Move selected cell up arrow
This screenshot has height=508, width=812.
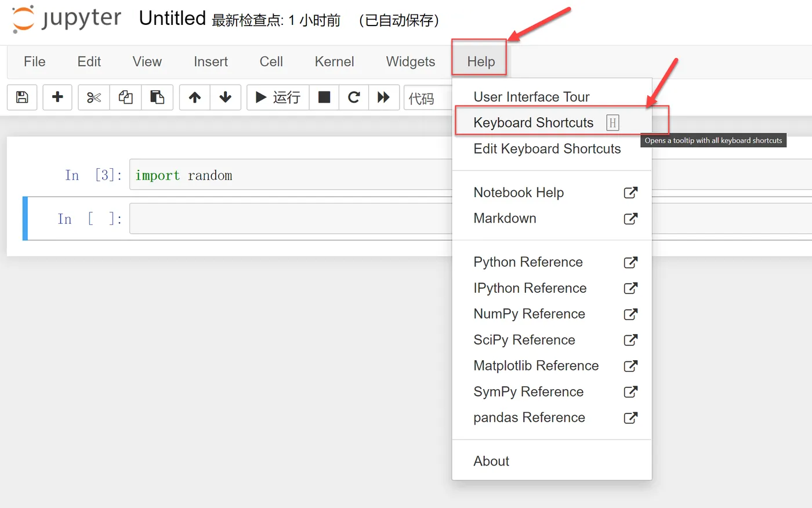pyautogui.click(x=195, y=97)
